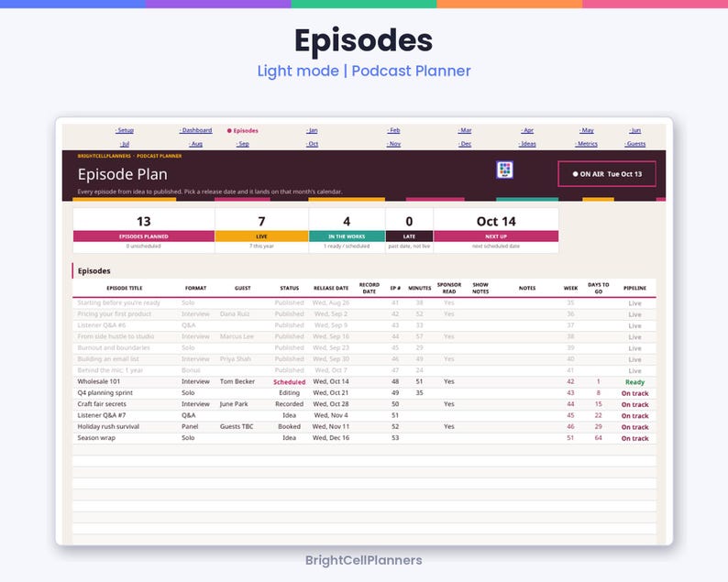Click the colorful grid app icon in header
728x582 pixels.
coord(504,170)
